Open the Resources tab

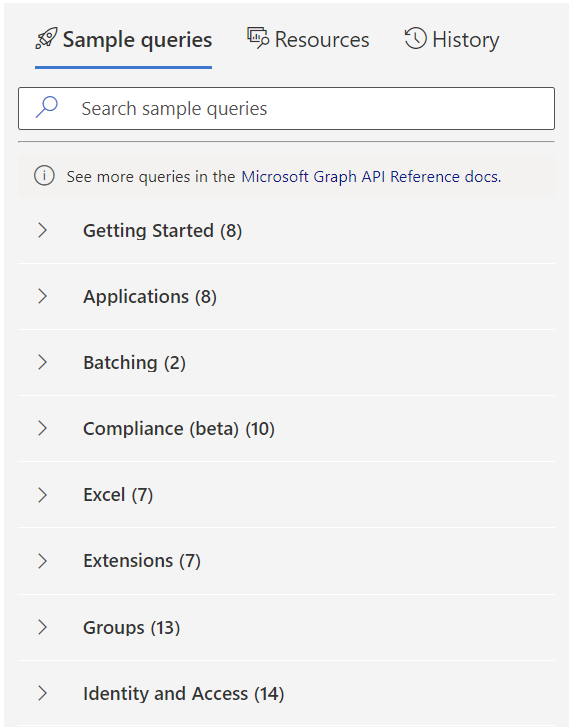pos(308,39)
